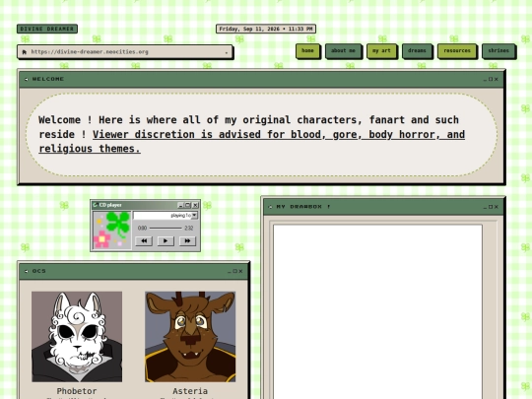Image resolution: width=532 pixels, height=399 pixels.
Task: Close the CD player window
Action: coord(195,205)
